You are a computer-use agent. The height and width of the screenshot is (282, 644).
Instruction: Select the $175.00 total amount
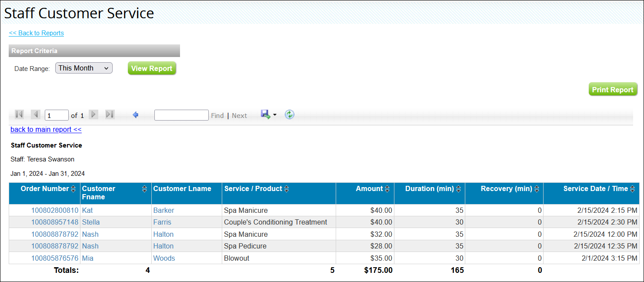[x=378, y=270]
